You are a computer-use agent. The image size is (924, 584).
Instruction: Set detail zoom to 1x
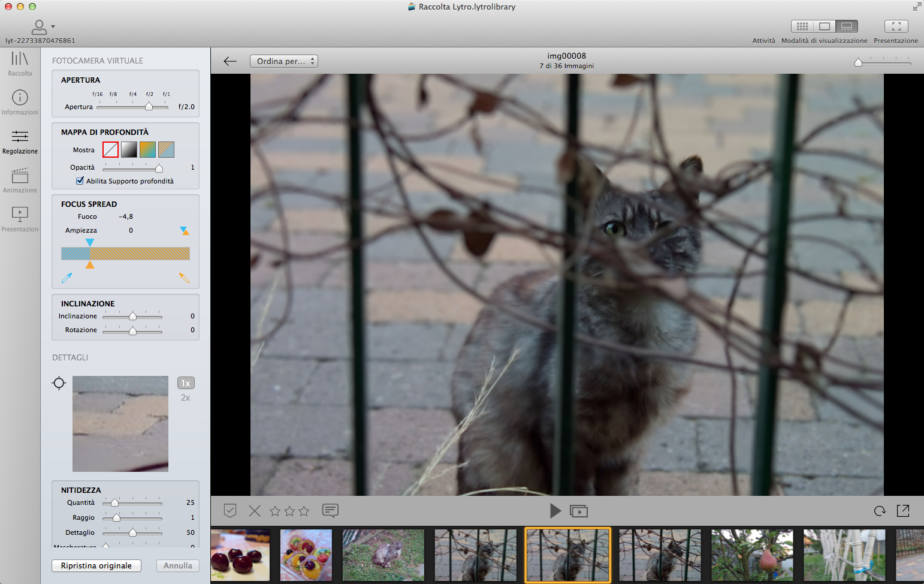[x=186, y=383]
